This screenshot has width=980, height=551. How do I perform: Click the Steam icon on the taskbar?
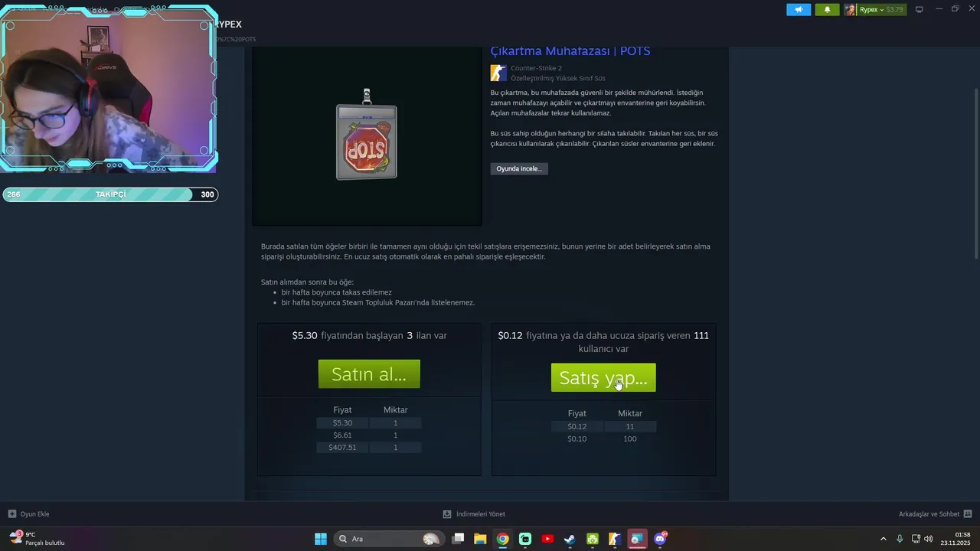570,539
